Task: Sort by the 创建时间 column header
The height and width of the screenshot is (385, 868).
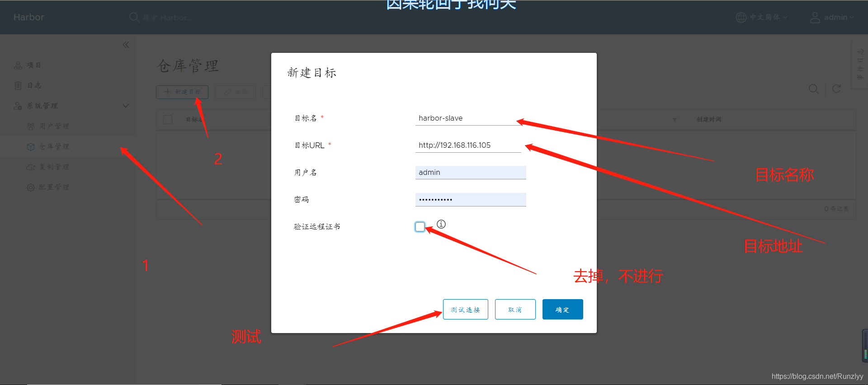Action: click(709, 119)
